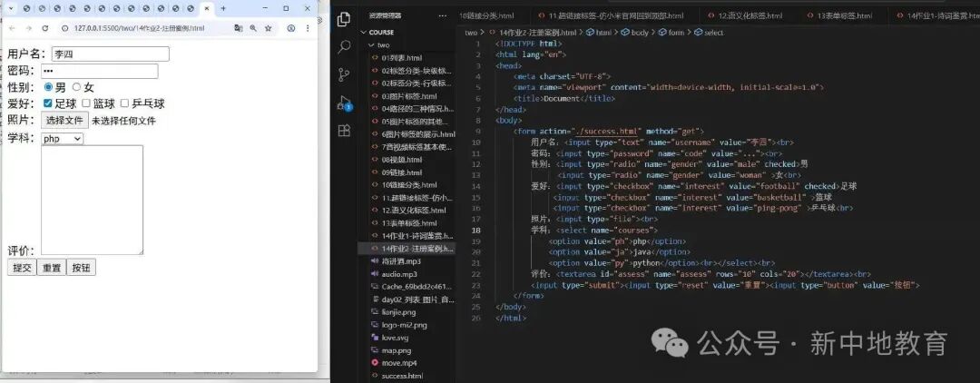
Task: Open the browser tab search chevron
Action: pyautogui.click(x=10, y=9)
